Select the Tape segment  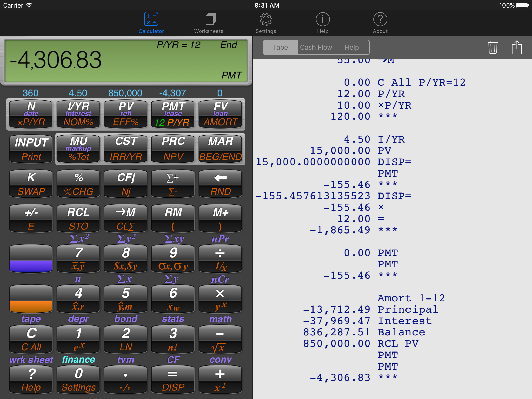click(x=280, y=47)
